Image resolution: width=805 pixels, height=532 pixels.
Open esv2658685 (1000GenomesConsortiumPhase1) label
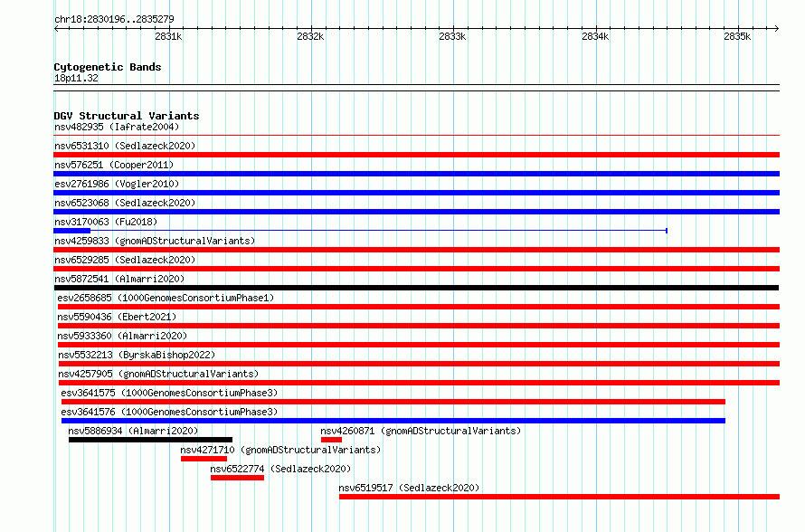166,298
